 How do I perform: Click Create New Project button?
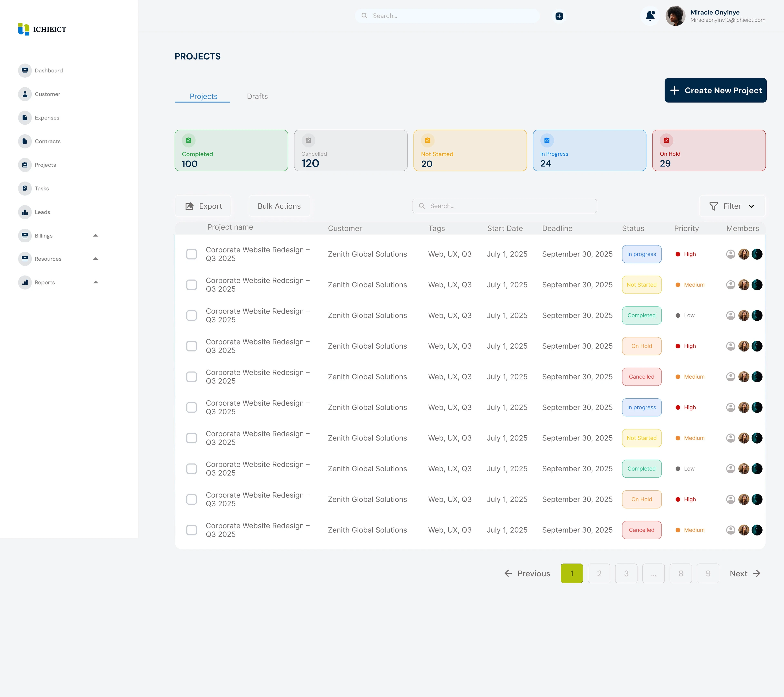tap(715, 90)
